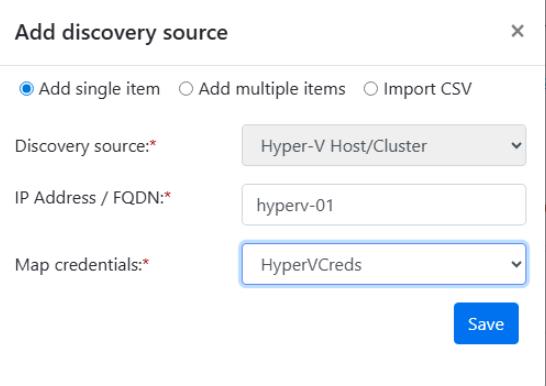Click the 'Discovery source:' field label
Viewport: 546px width, 386px height.
(x=86, y=146)
